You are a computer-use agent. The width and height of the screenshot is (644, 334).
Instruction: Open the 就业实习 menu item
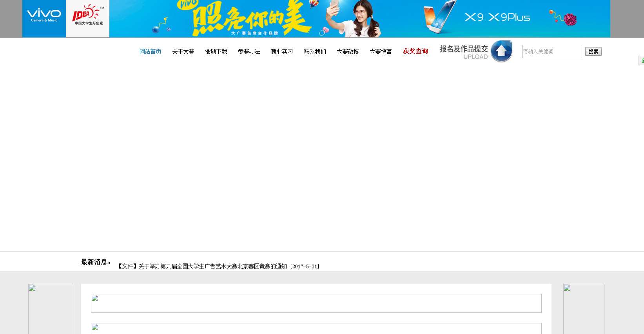(x=282, y=51)
